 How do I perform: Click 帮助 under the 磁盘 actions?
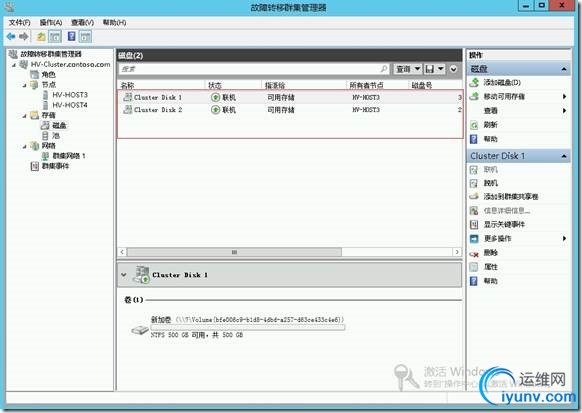click(490, 139)
